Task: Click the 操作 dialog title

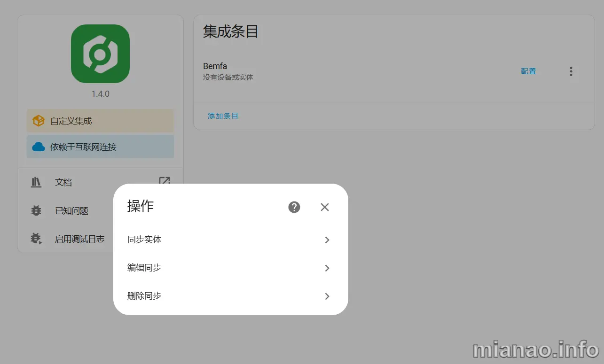Action: click(141, 206)
